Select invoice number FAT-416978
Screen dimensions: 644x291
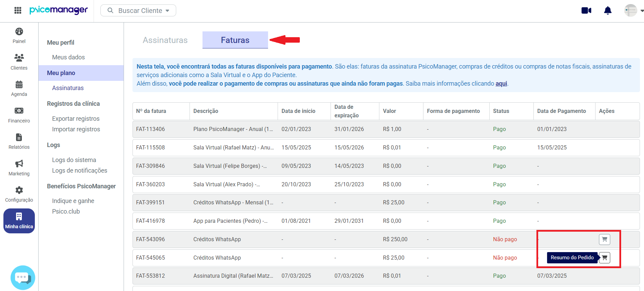click(150, 221)
